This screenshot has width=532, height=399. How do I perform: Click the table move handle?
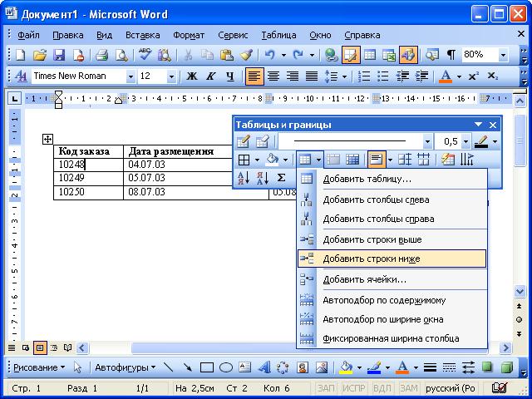coord(47,139)
